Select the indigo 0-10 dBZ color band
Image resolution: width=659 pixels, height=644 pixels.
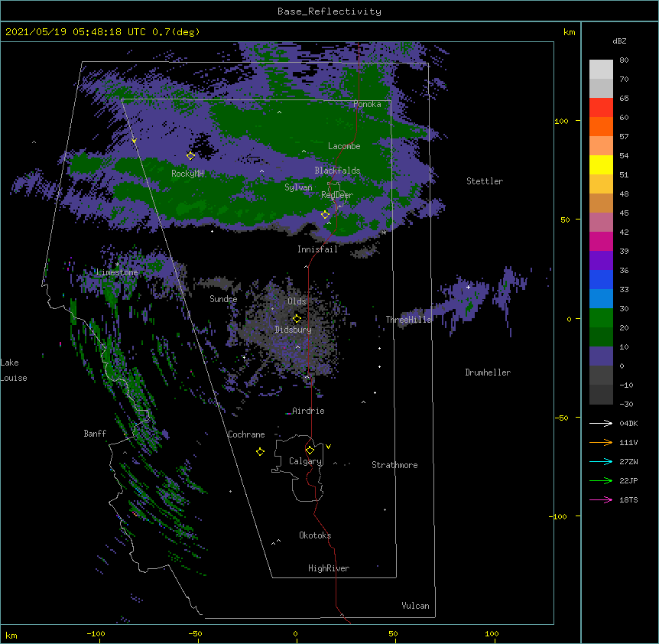click(x=601, y=356)
